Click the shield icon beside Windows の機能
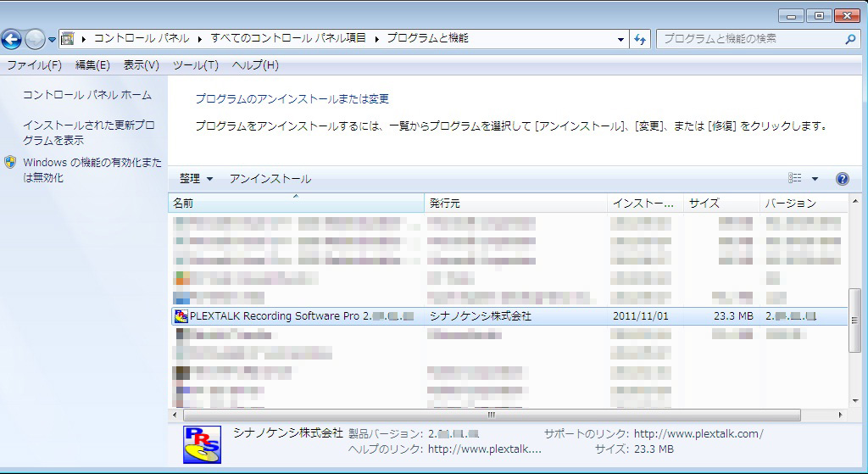 click(10, 162)
